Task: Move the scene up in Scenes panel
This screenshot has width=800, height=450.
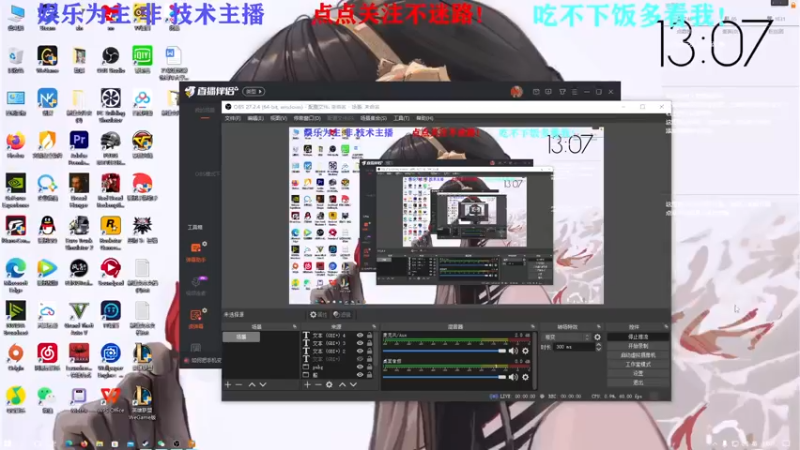Action: click(252, 385)
